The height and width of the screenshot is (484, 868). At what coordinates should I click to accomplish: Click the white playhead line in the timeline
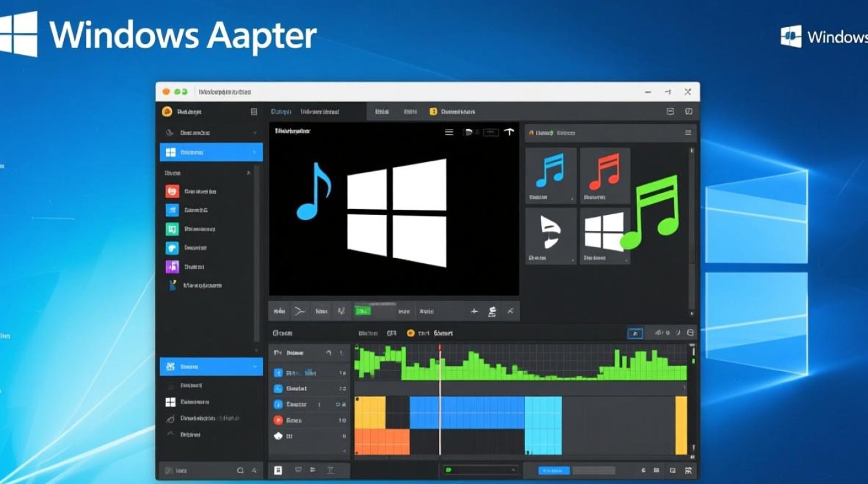pyautogui.click(x=440, y=413)
